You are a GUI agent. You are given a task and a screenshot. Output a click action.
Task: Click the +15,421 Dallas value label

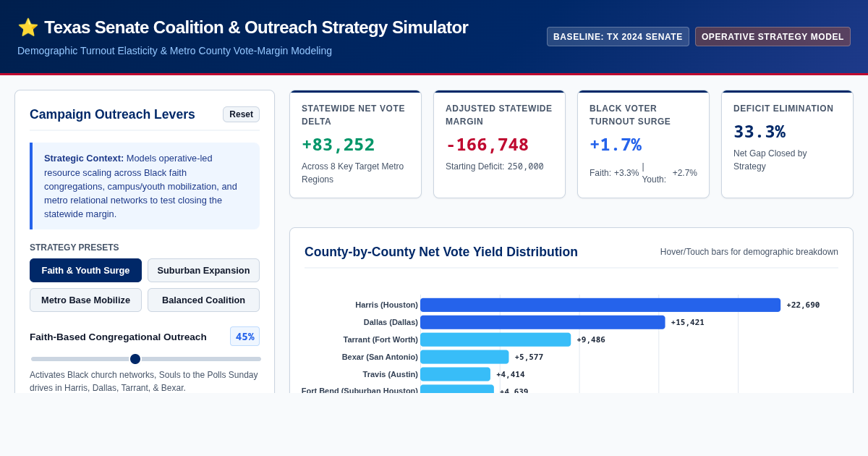click(x=687, y=322)
